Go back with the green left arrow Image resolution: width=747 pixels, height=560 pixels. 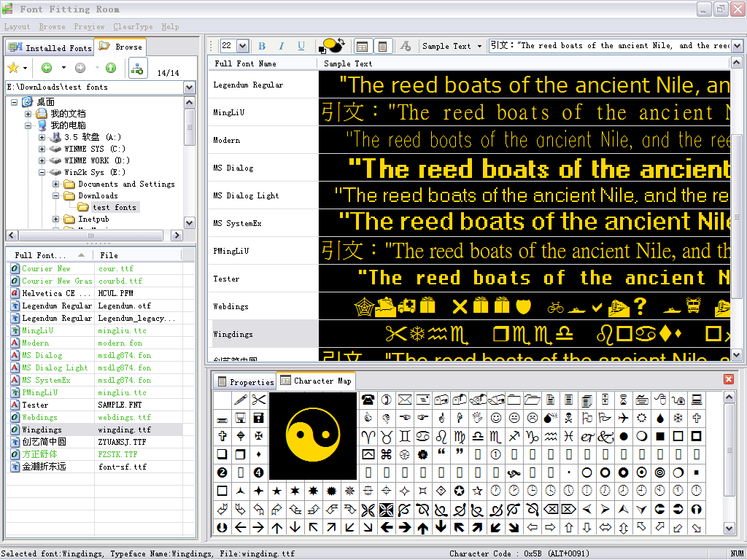(x=47, y=68)
